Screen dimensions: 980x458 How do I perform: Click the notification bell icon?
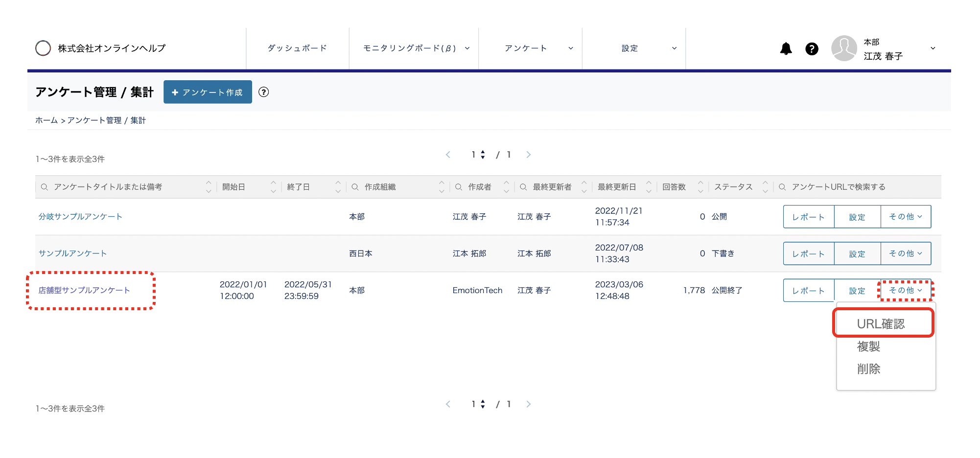click(x=786, y=48)
